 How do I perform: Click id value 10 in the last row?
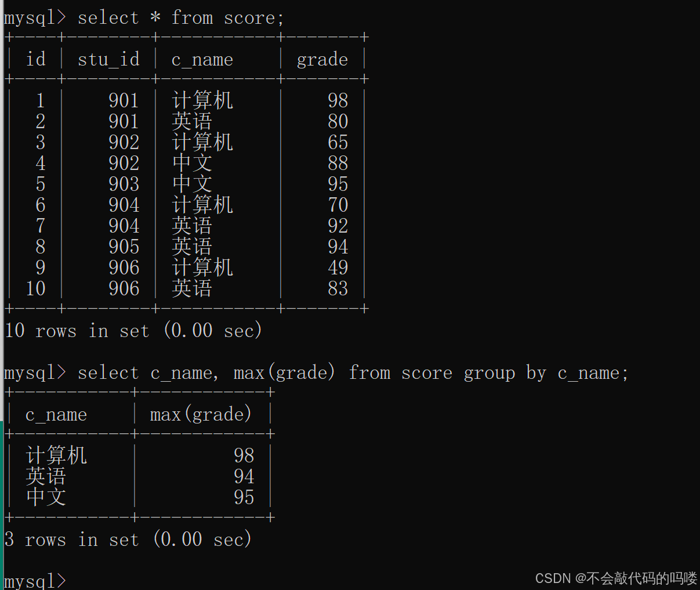pos(35,288)
